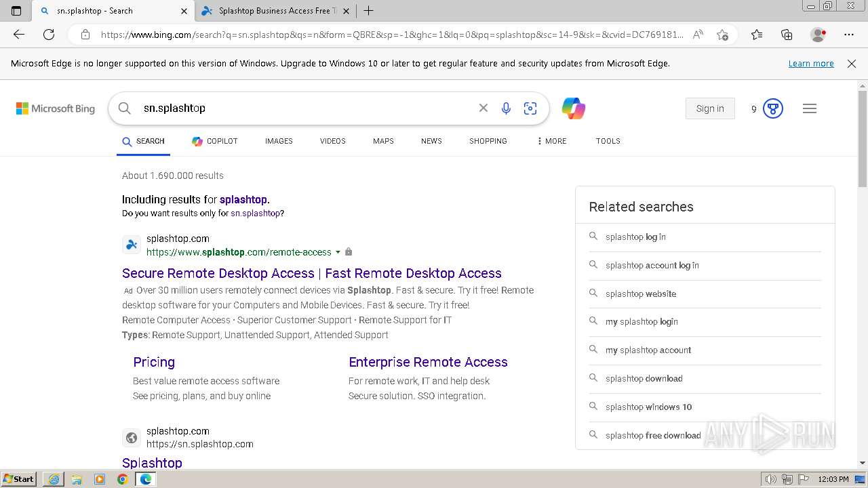Follow the Learn more link
The height and width of the screenshot is (488, 868).
(811, 63)
